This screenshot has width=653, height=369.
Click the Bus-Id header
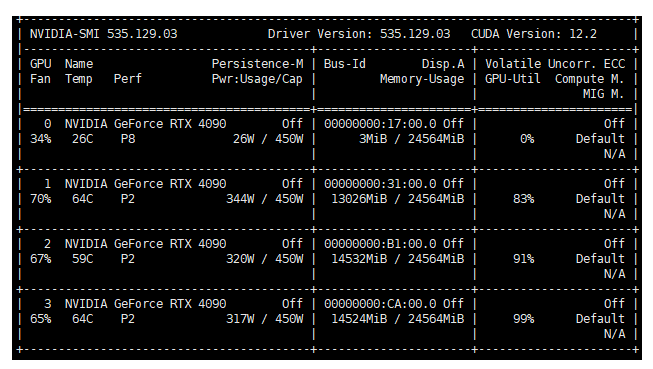click(x=345, y=64)
